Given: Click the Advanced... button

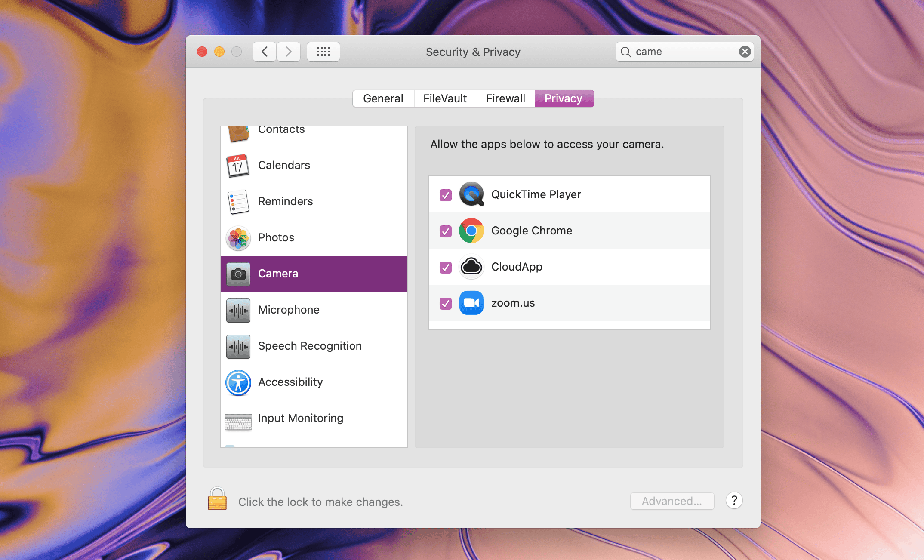Looking at the screenshot, I should point(672,501).
